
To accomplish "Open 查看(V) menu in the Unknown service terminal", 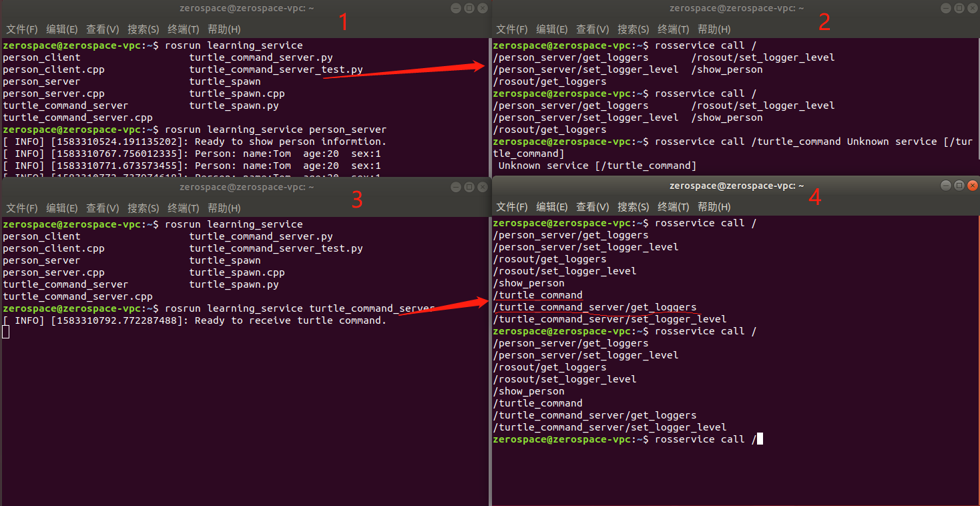I will click(x=593, y=29).
